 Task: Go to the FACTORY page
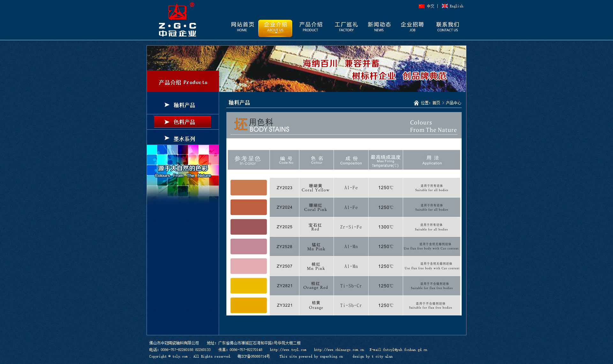[346, 27]
